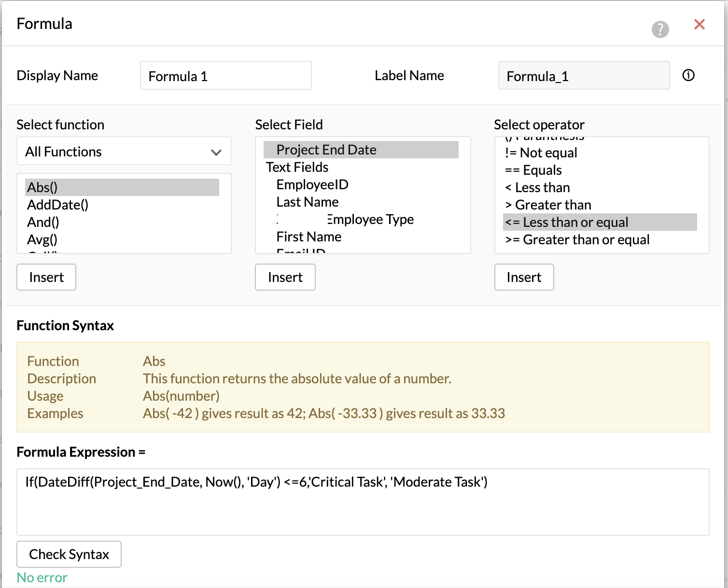Screen dimensions: 728x588
Task: Click the Label Name info icon
Action: coord(688,75)
